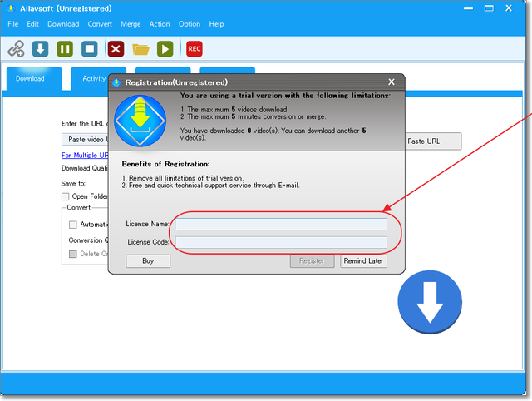Screen dimensions: 532x401
Task: Click the green play toolbar icon
Action: 165,49
